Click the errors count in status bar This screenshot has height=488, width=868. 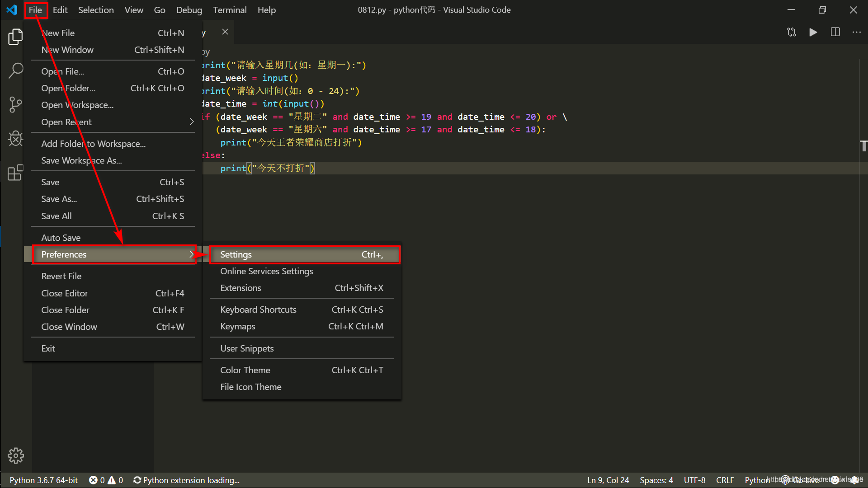click(x=97, y=480)
